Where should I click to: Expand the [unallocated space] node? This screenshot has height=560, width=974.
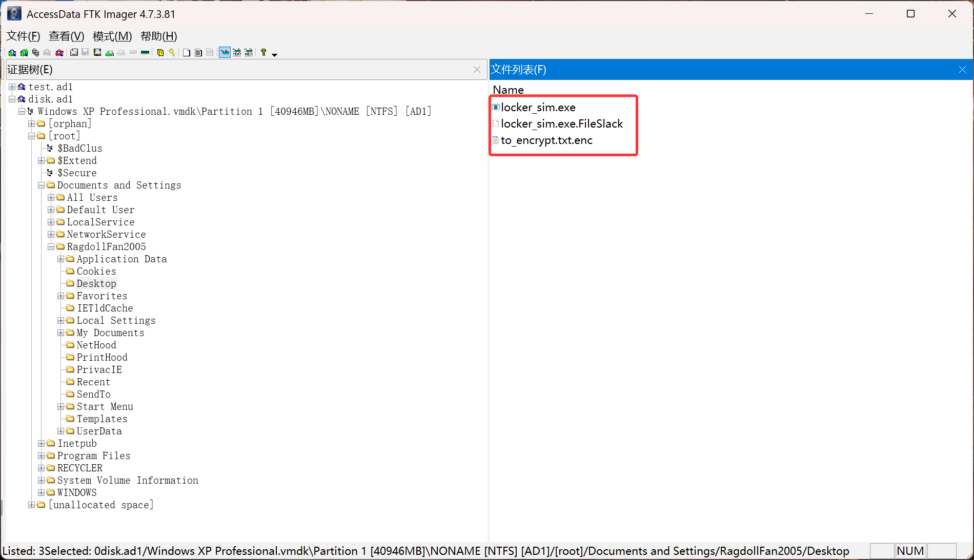click(32, 505)
